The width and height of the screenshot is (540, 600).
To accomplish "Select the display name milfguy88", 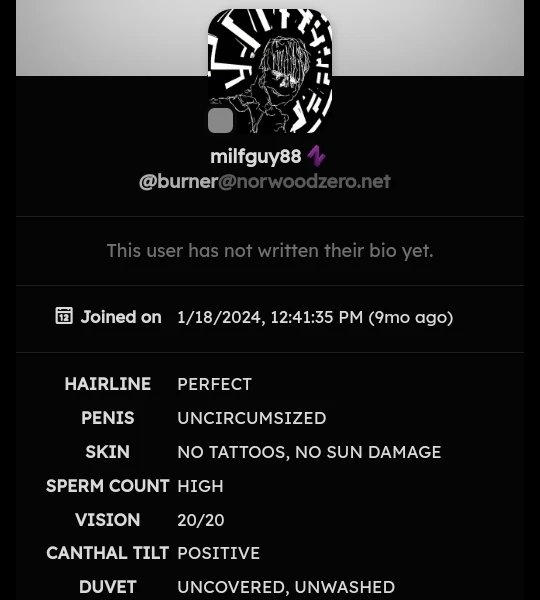I will click(256, 157).
